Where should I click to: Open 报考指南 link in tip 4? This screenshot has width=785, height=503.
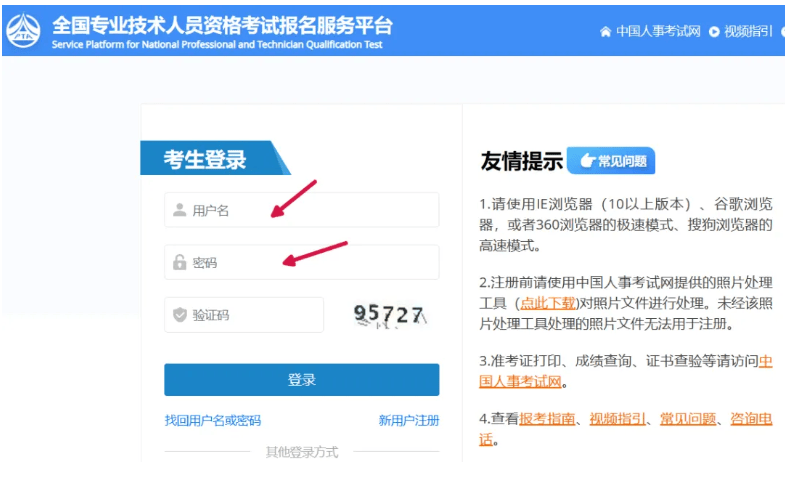click(x=547, y=419)
